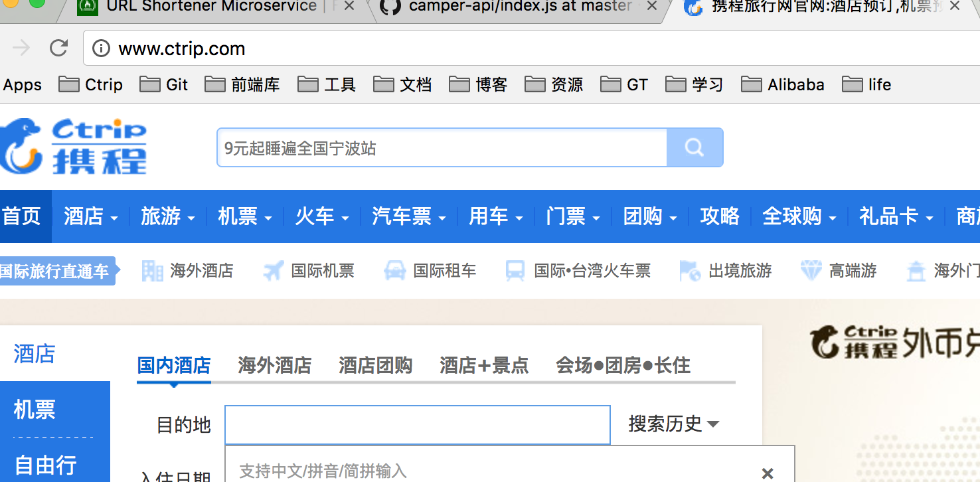Open the 工具 bookmarks folder
Viewport: 980px width, 482px height.
pyautogui.click(x=327, y=84)
